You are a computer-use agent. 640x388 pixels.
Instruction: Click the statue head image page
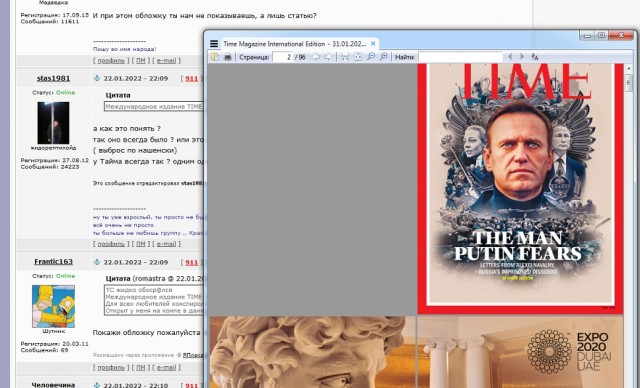tap(313, 352)
